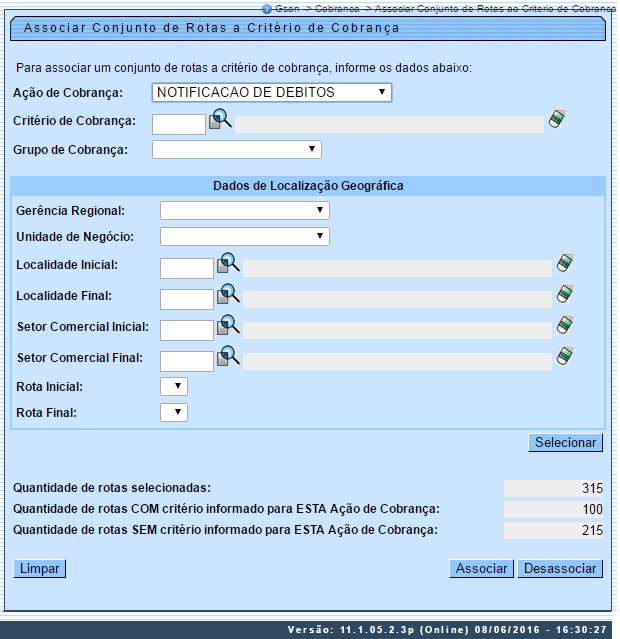Open the Rota Inicial dropdown
Viewport: 620px width, 639px height.
pos(174,386)
